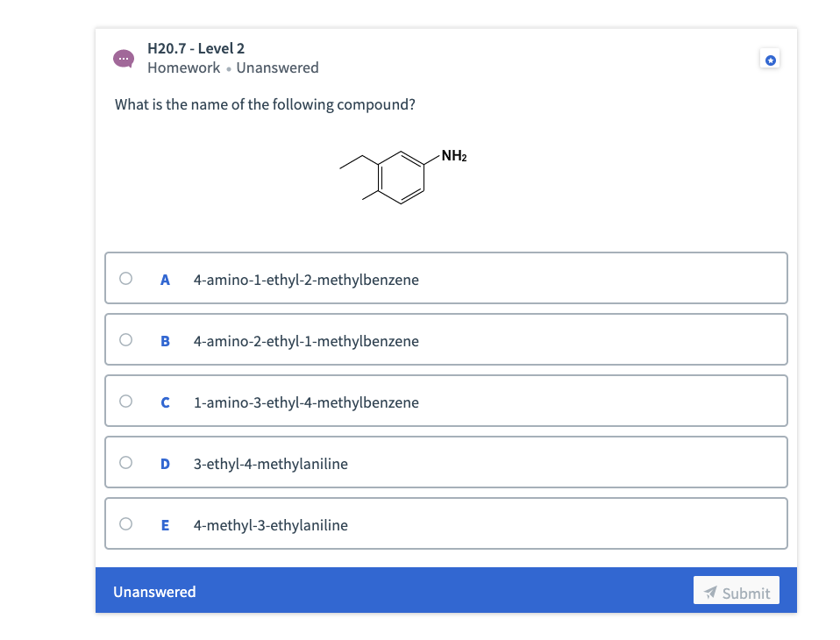Select the radio button for option B

(125, 338)
